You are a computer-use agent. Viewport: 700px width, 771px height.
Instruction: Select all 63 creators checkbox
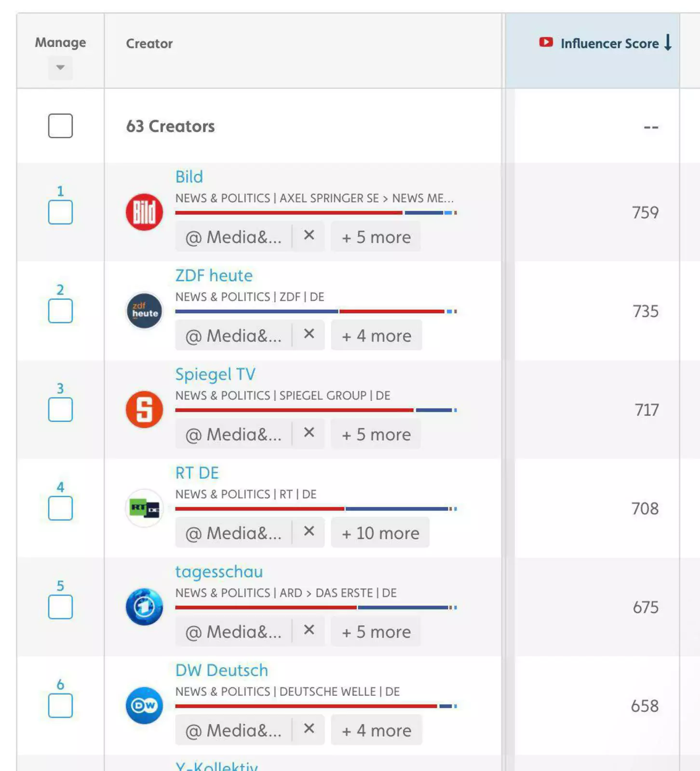(x=60, y=126)
